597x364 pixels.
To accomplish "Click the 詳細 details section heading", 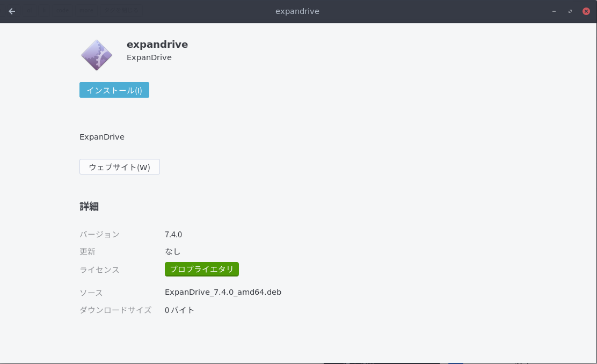I will 89,207.
